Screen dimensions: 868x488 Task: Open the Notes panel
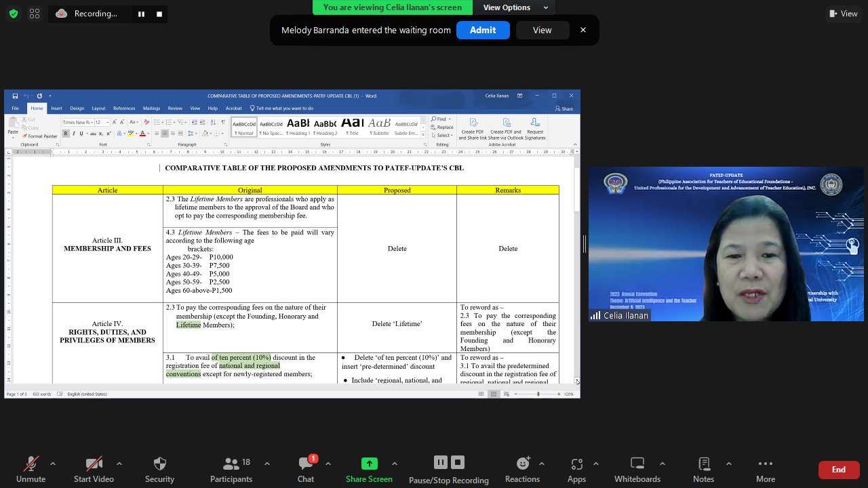click(x=703, y=464)
